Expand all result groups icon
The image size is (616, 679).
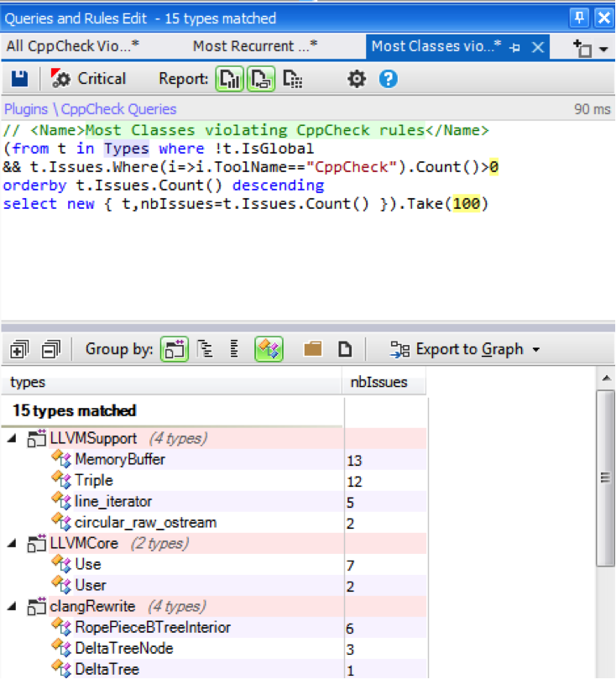tap(19, 349)
